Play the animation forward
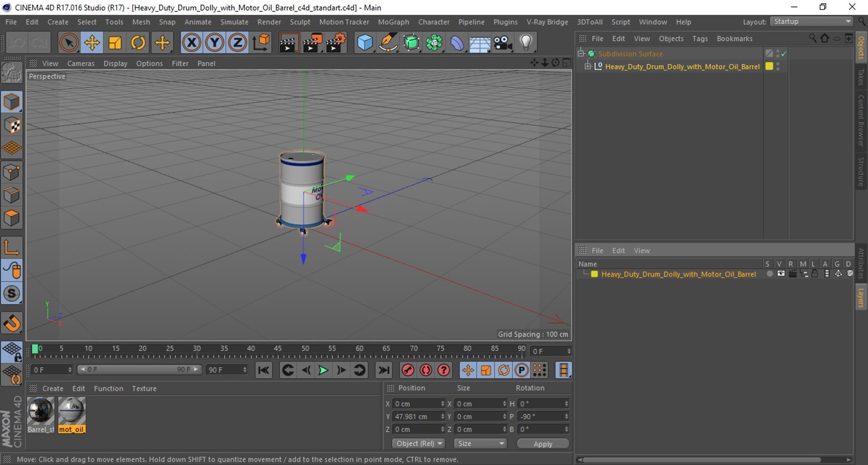The image size is (868, 465). pyautogui.click(x=323, y=370)
